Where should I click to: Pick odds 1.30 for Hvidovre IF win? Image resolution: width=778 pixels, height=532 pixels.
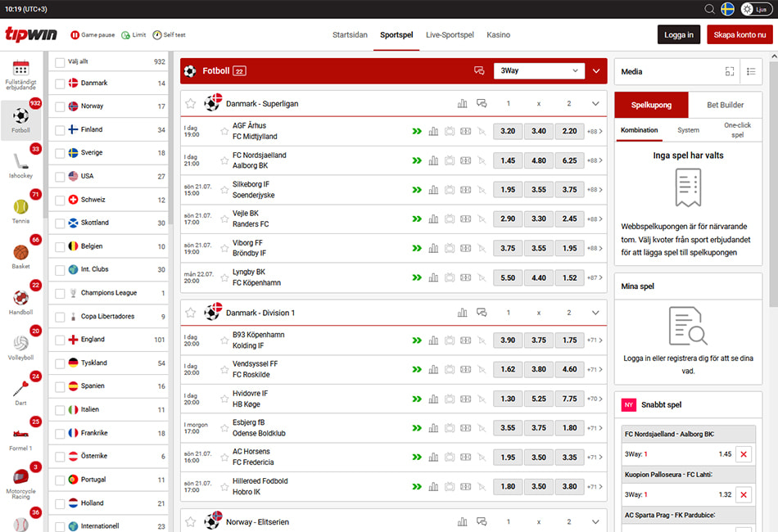coord(508,399)
